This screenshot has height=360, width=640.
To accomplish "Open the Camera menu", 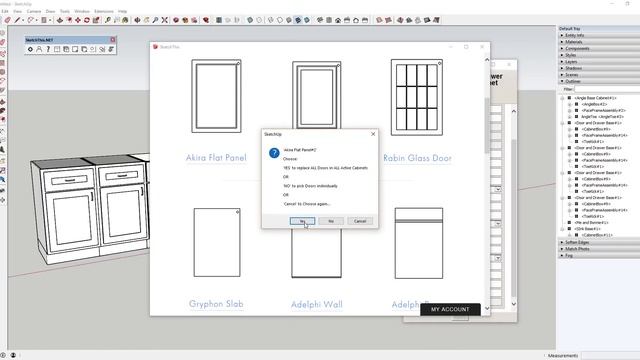I will pos(34,11).
